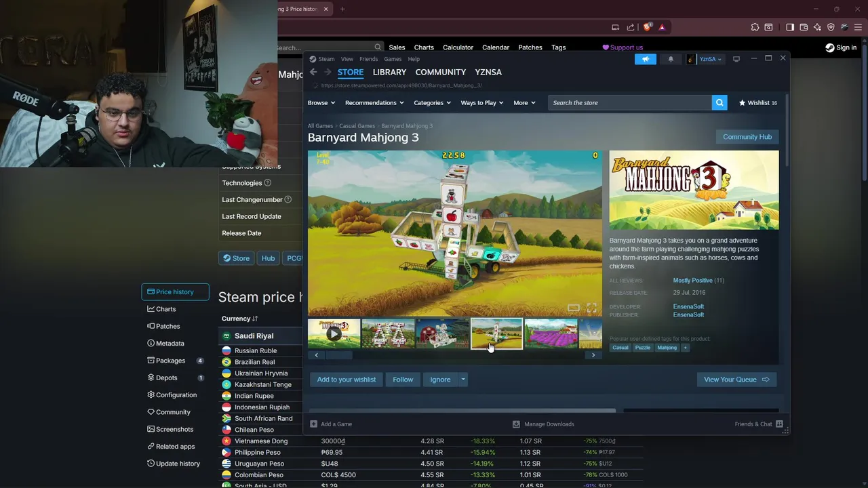868x488 pixels.
Task: Click the fullscreen icon on screenshot viewer
Action: [591, 308]
